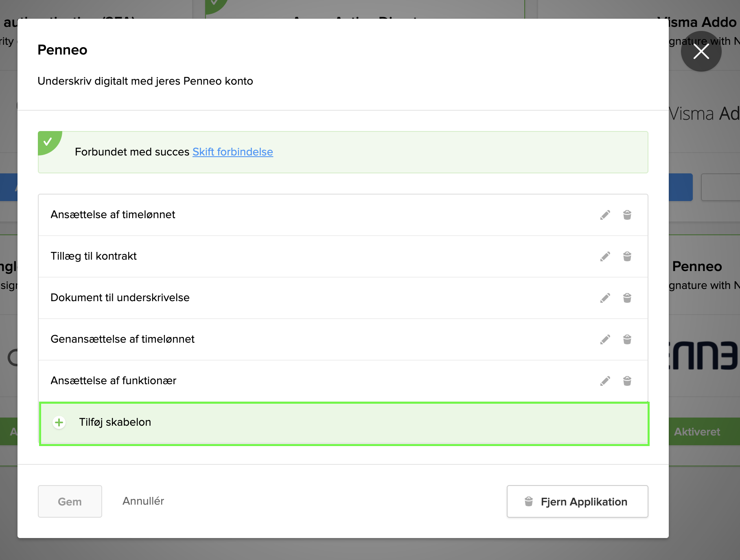Delete the Ansættelse af timelønnet template
The width and height of the screenshot is (740, 560).
627,215
